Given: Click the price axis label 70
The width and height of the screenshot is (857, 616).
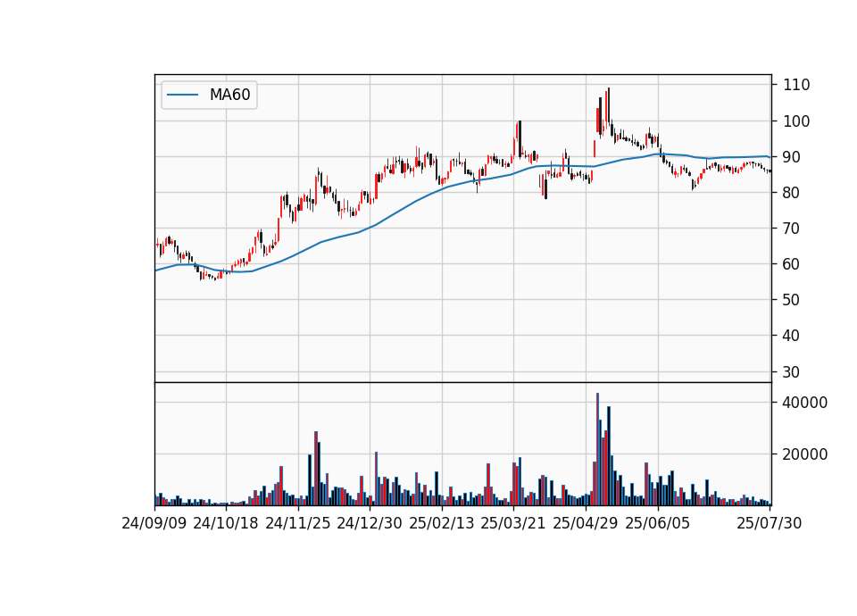Looking at the screenshot, I should 792,229.
